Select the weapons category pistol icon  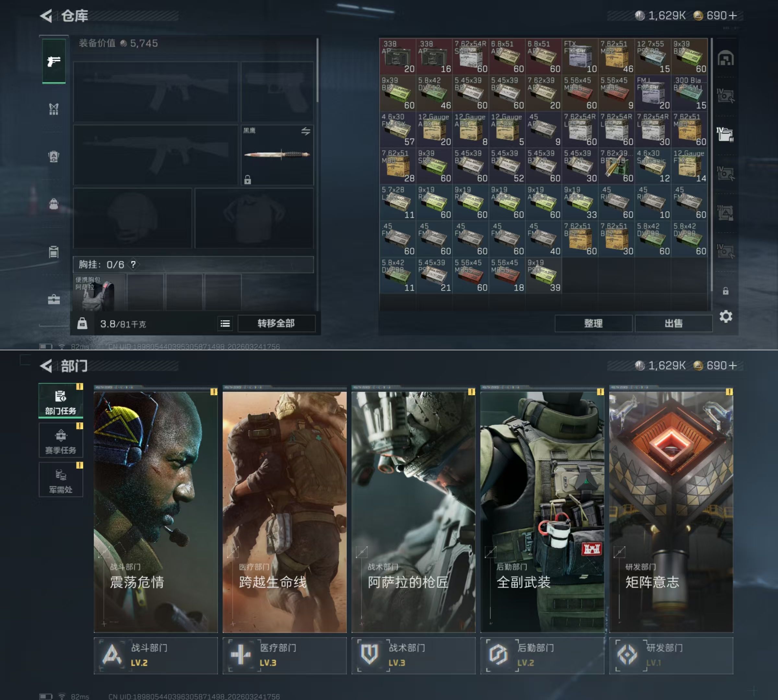click(53, 61)
